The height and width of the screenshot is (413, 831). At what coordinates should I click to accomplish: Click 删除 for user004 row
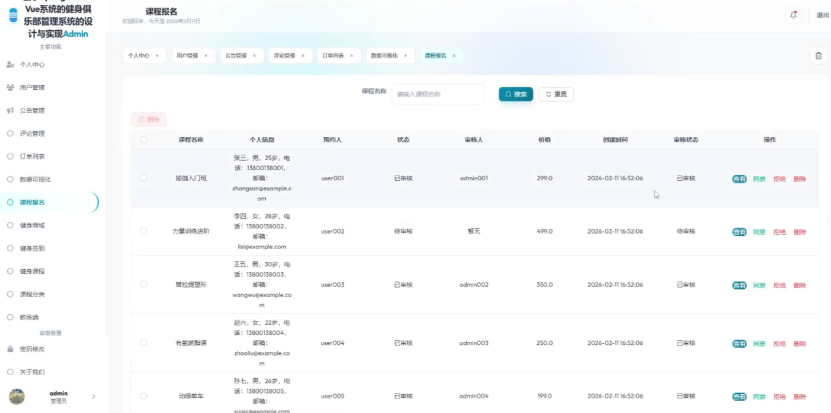tap(800, 344)
